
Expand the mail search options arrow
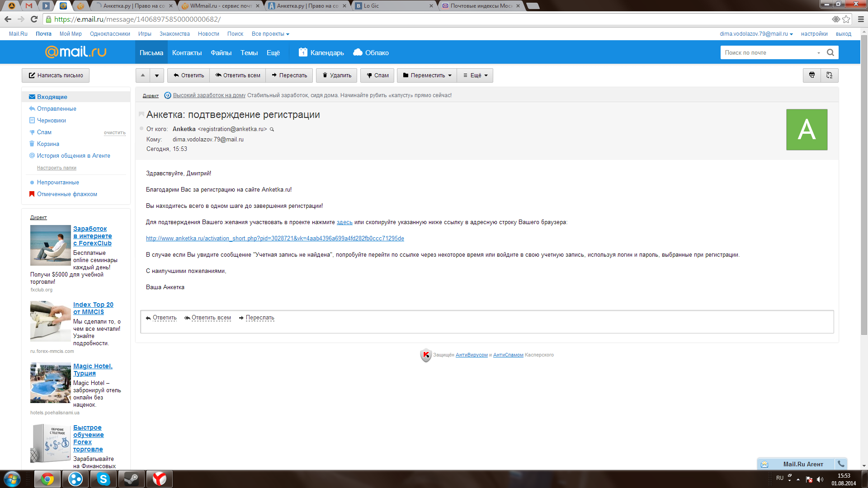819,53
